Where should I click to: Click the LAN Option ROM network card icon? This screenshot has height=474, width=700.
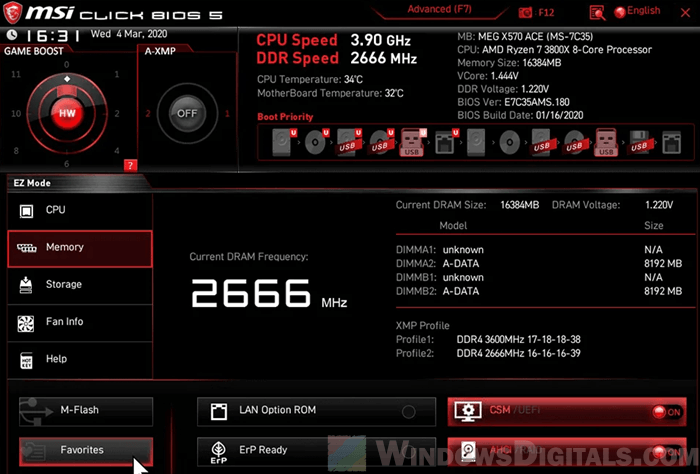pos(219,411)
